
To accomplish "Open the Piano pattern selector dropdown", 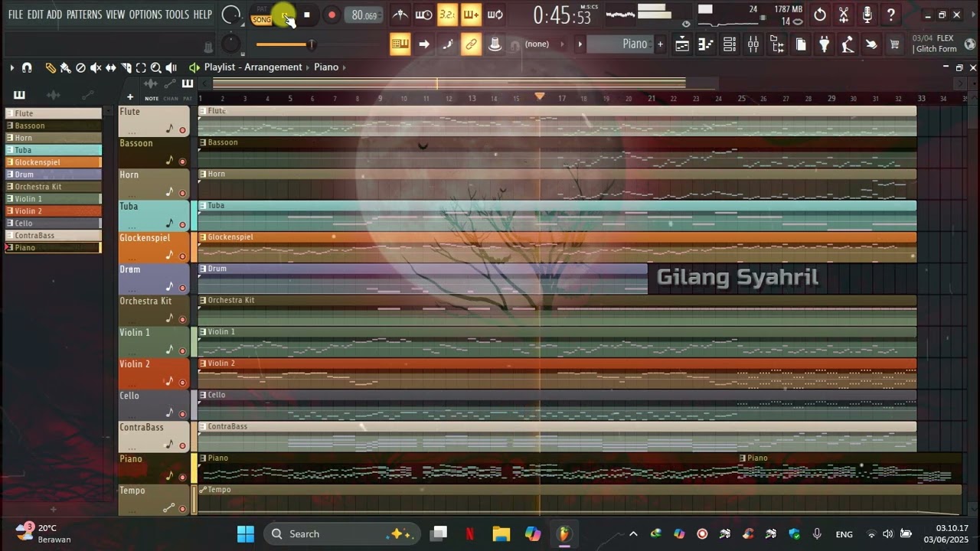I will (x=620, y=44).
